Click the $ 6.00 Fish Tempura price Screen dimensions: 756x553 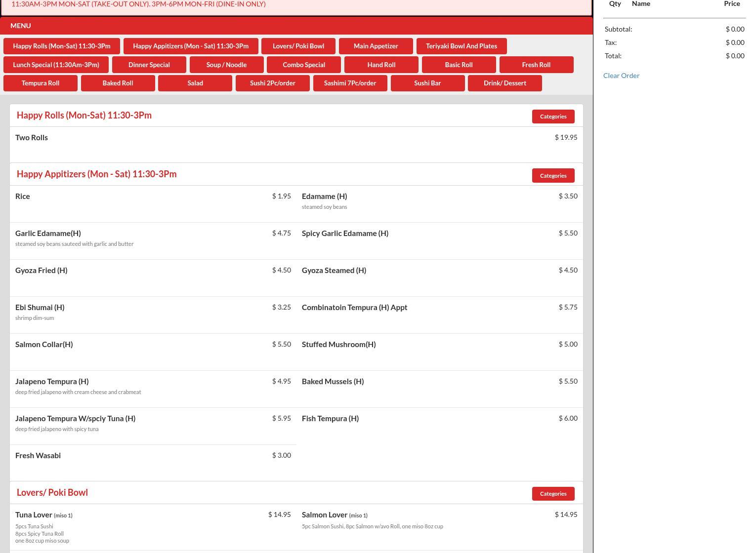point(568,418)
